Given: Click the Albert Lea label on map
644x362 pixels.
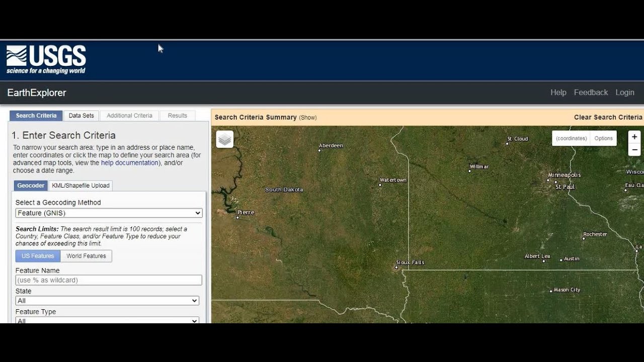Looking at the screenshot, I should (x=537, y=256).
